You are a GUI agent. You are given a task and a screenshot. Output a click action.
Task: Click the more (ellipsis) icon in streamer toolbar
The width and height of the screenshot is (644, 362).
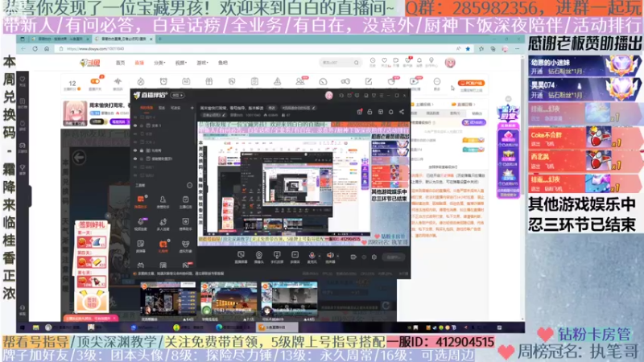click(x=436, y=81)
